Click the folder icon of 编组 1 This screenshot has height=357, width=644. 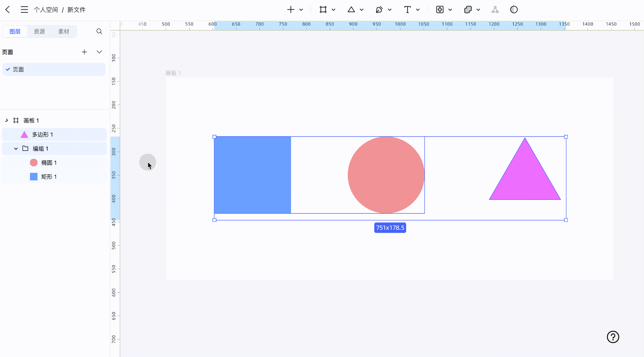point(25,148)
